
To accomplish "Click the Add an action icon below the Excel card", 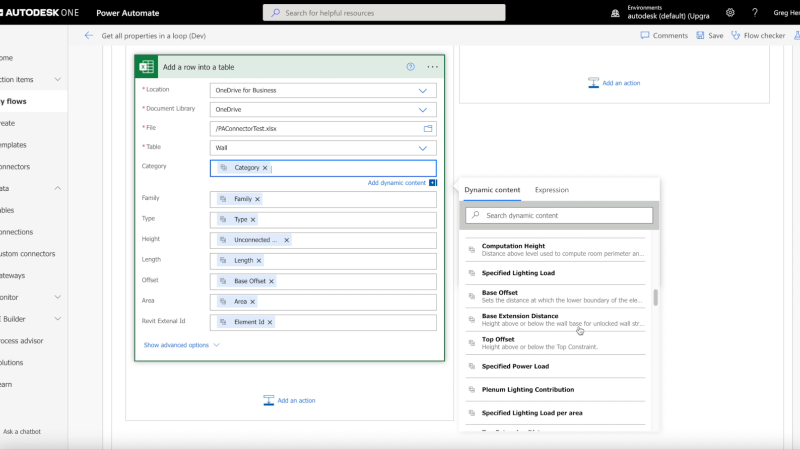I will pos(268,401).
